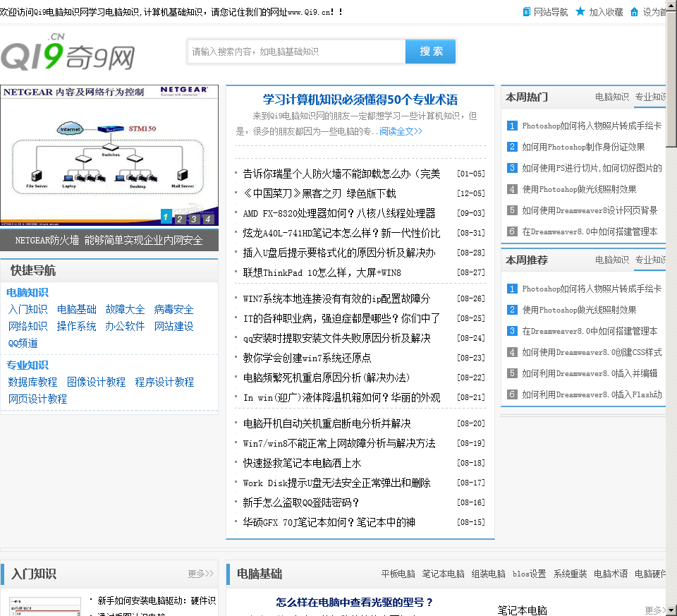677x616 pixels.
Task: Open recommended 如何利用Dreamweaver8.0插入Flash动
Action: point(592,394)
